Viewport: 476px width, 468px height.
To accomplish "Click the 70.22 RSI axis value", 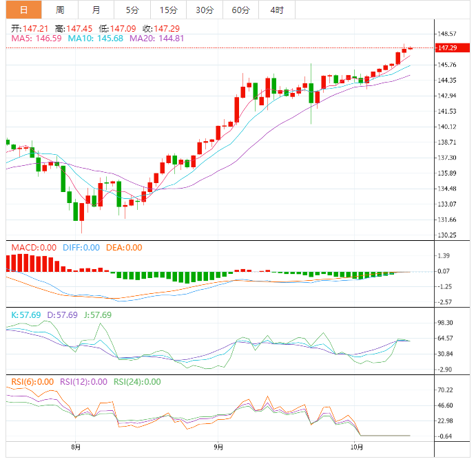I will (x=445, y=390).
